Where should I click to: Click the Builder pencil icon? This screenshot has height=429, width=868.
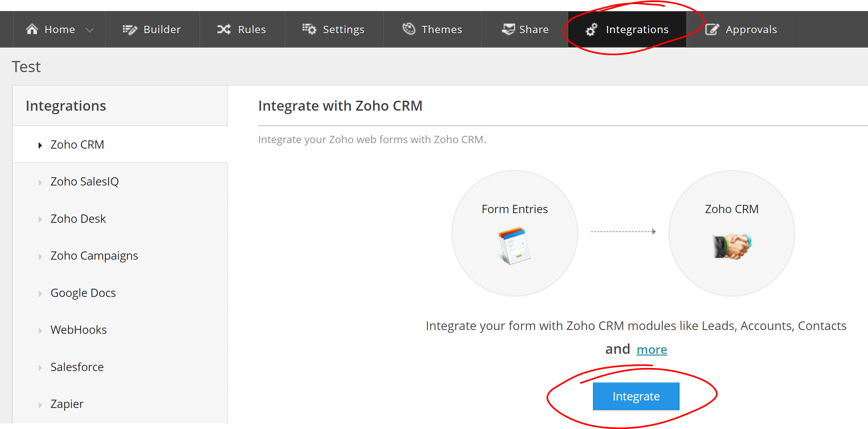[130, 30]
